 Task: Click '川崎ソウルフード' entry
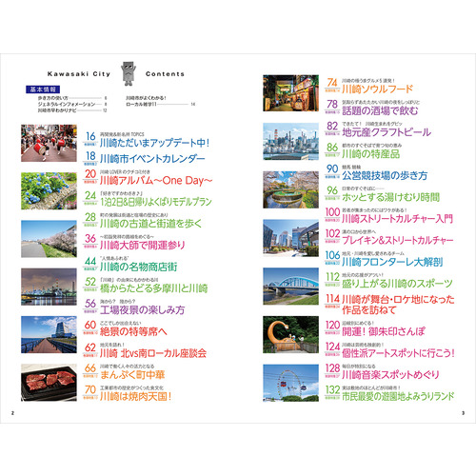[378, 89]
